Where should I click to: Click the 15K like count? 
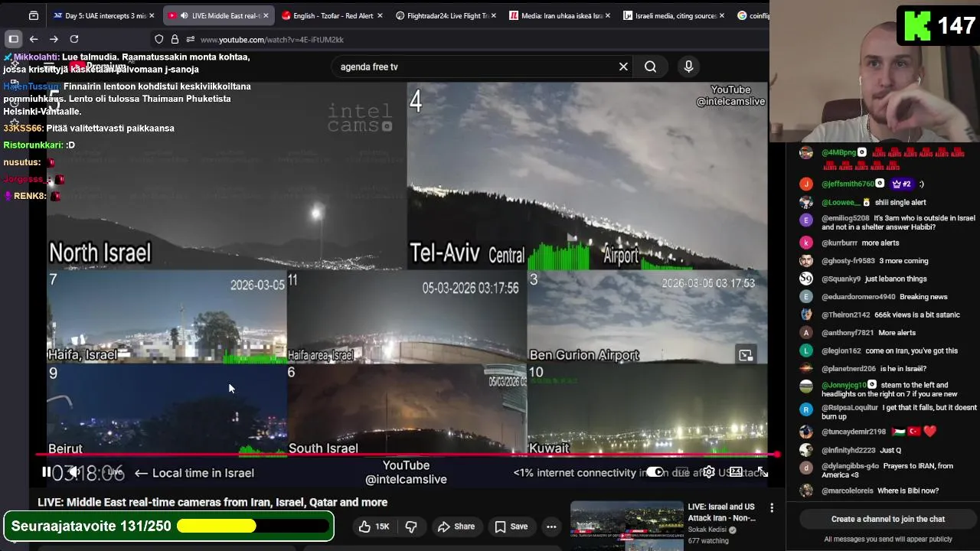coord(382,527)
